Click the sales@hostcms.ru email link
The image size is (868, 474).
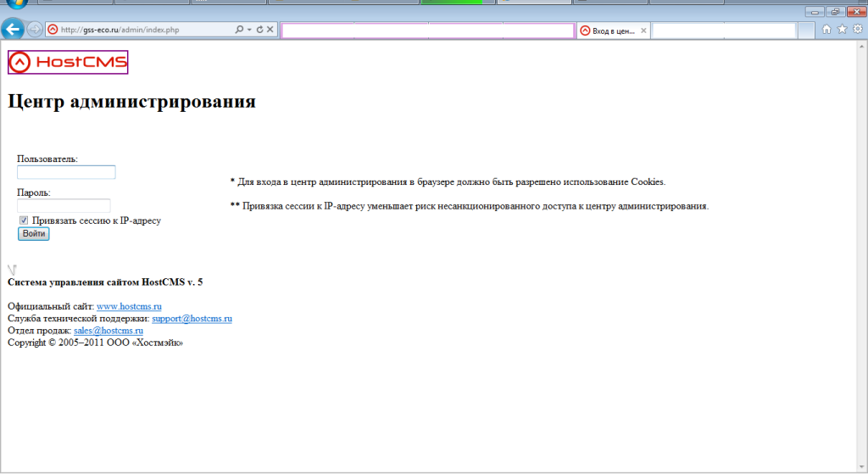point(108,330)
